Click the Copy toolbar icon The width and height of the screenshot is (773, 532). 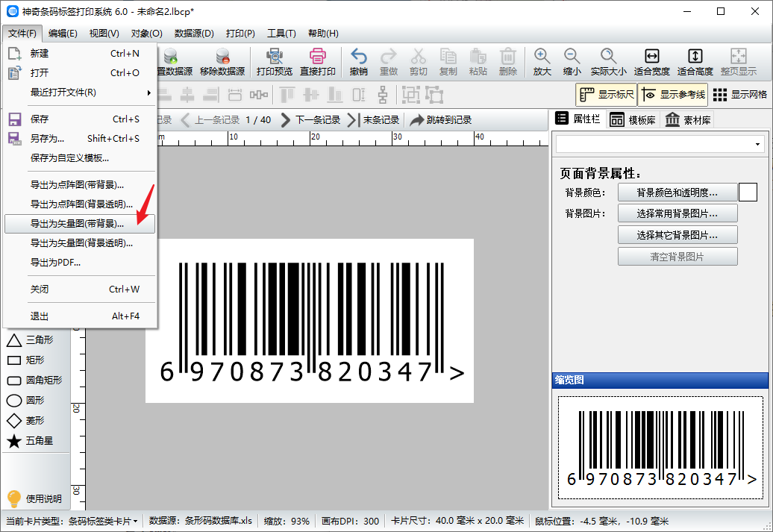pos(448,62)
